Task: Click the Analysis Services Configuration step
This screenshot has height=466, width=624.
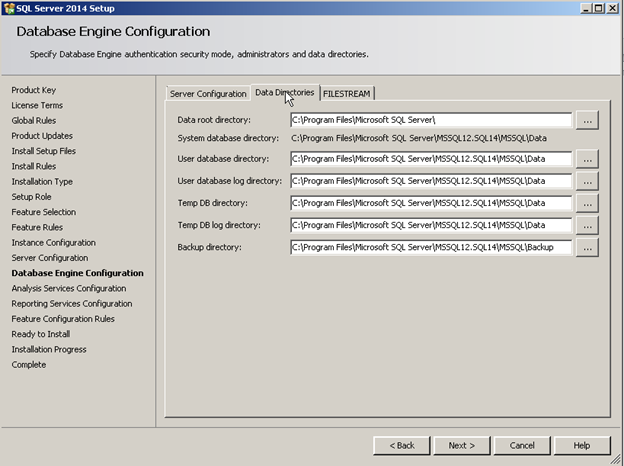Action: click(68, 289)
